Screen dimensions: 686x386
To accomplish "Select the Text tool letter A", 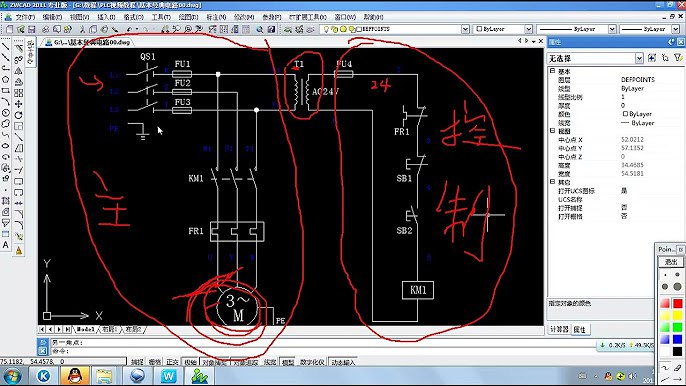I will [x=5, y=246].
